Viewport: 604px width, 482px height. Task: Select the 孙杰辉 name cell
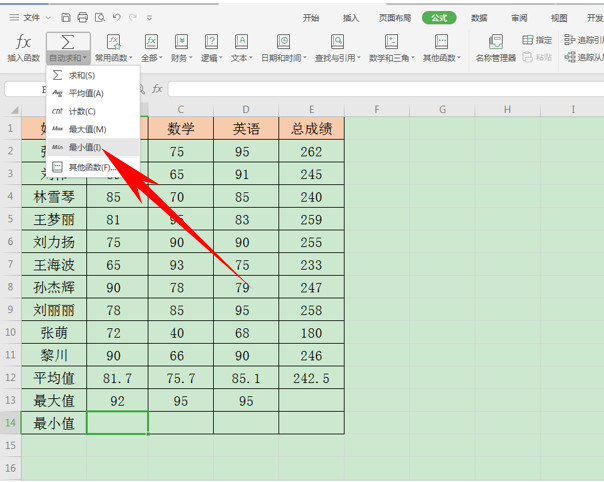pyautogui.click(x=54, y=287)
